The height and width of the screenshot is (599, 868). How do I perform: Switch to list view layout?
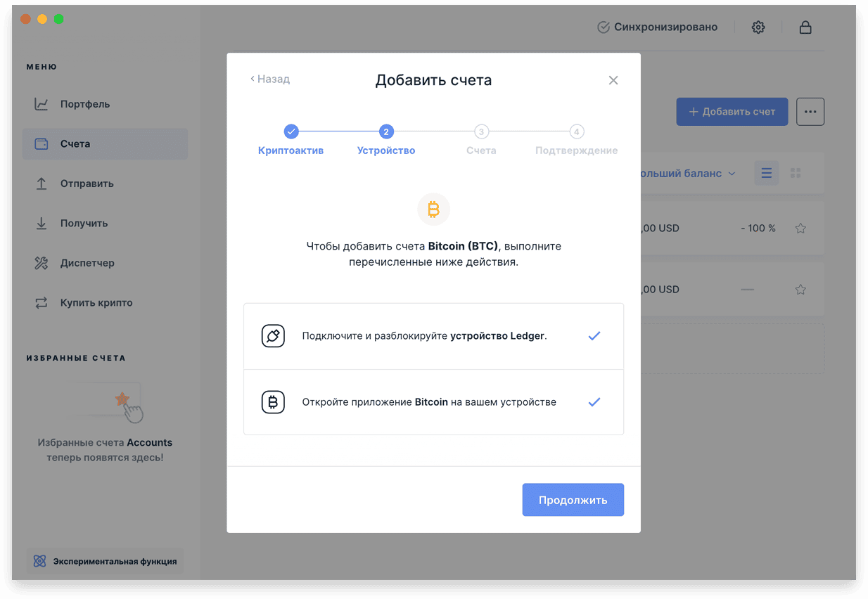pos(767,173)
